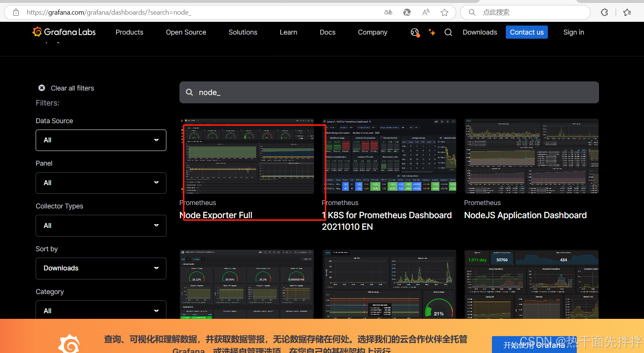Viewport: 644px width, 353px height.
Task: Expand the Category filter dropdown
Action: tap(101, 310)
